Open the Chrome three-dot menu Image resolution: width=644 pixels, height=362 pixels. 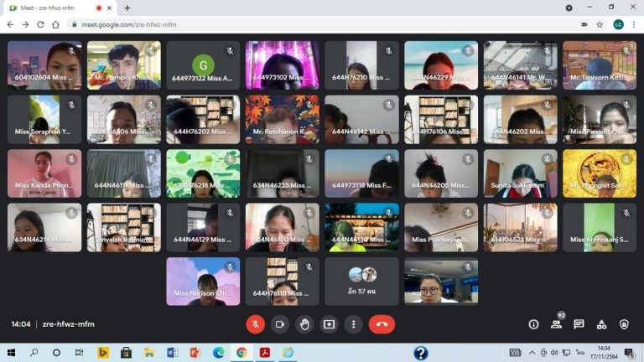point(634,25)
